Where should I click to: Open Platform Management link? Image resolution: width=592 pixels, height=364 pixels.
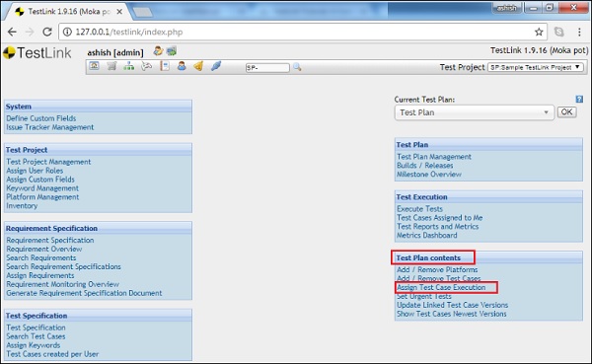coord(42,197)
